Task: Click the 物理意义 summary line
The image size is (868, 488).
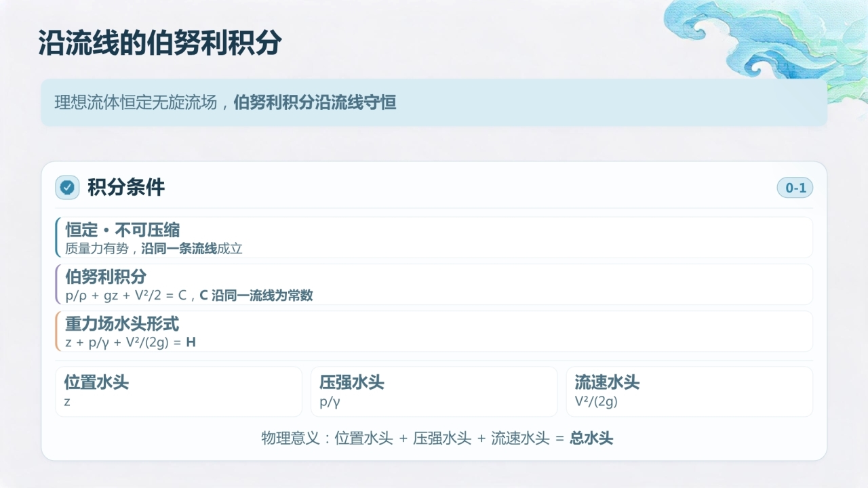Action: click(x=437, y=439)
